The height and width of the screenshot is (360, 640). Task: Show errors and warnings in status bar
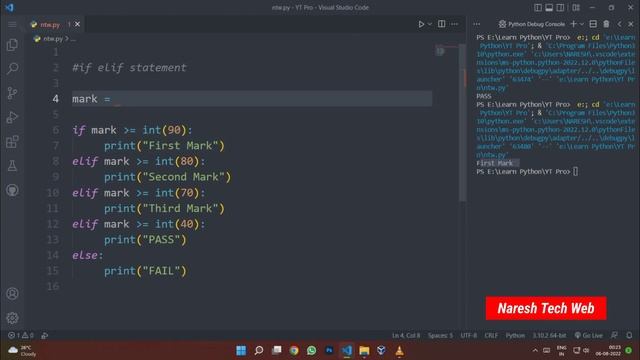[20, 335]
